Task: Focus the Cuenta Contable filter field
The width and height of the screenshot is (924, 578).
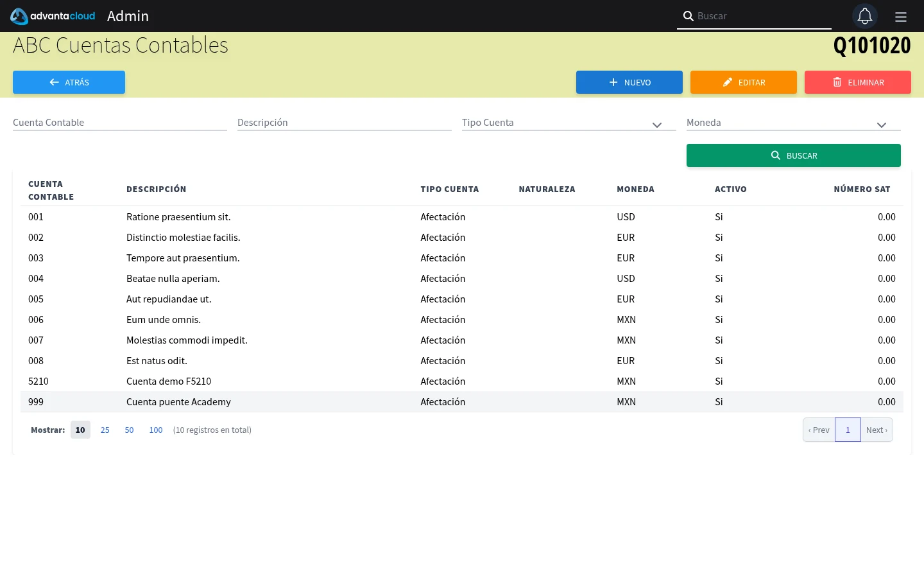Action: click(120, 123)
